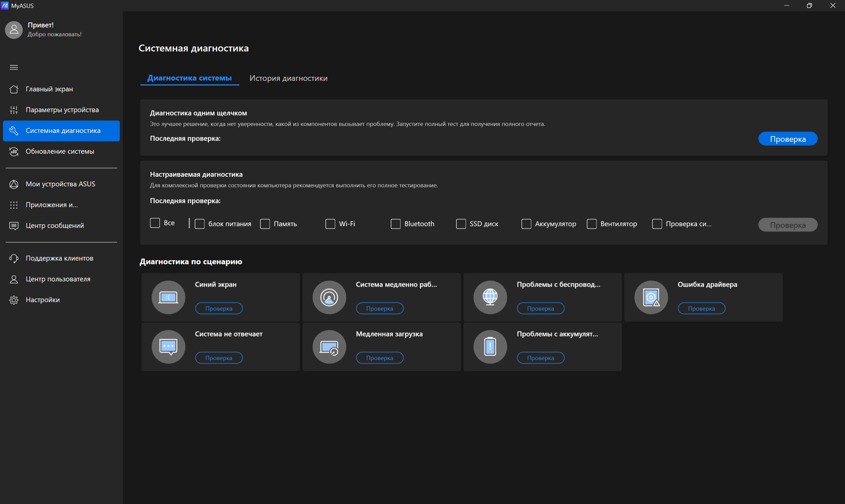This screenshot has height=504, width=845.
Task: Open Настройки gear icon in sidebar
Action: pos(14,300)
